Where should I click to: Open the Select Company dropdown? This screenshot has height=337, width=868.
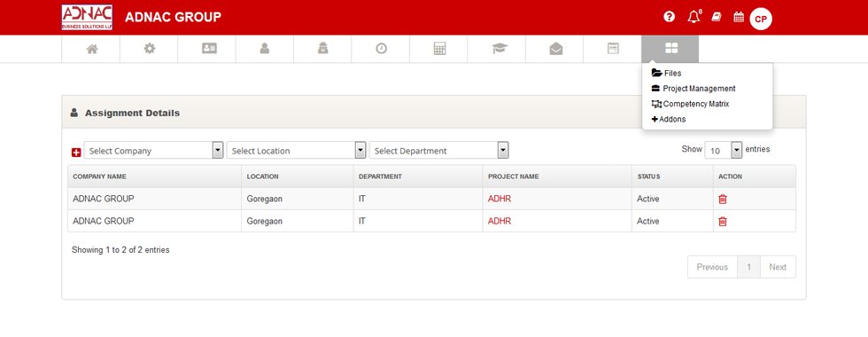[153, 150]
